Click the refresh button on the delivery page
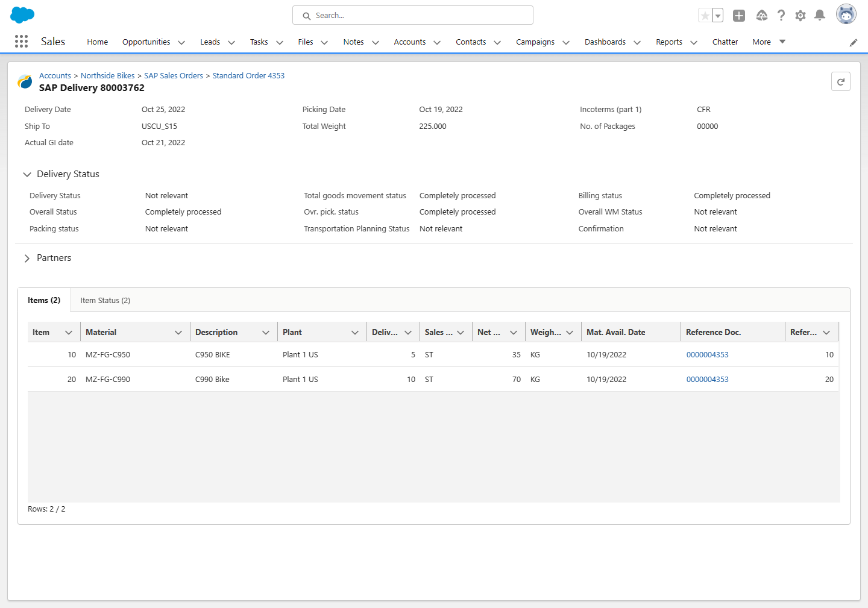Screen dimensions: 868x608 click(x=841, y=81)
